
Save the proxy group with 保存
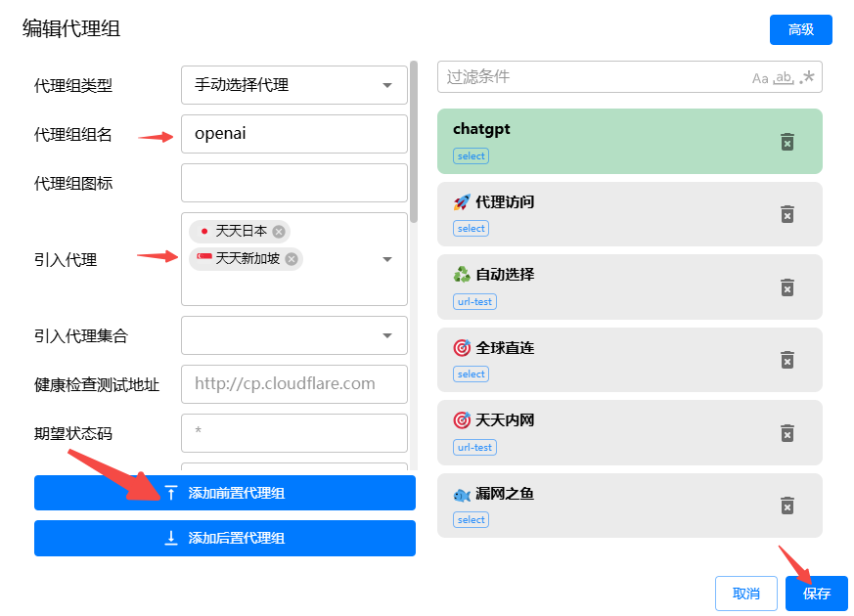tap(816, 594)
